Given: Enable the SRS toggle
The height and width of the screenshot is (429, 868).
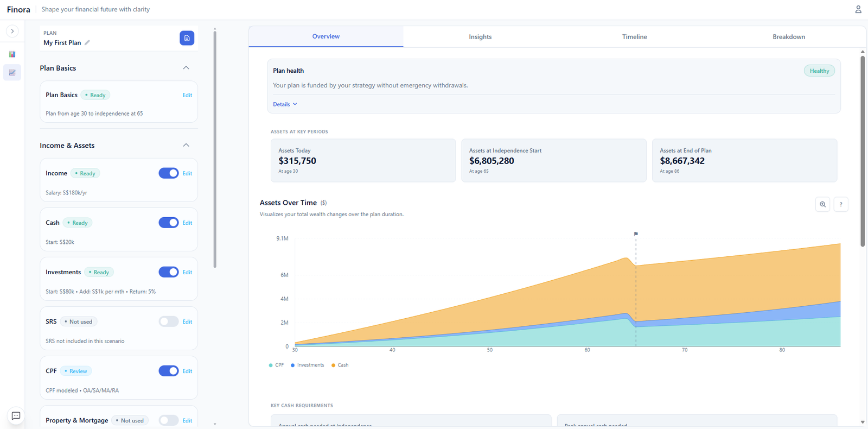Looking at the screenshot, I should point(168,321).
